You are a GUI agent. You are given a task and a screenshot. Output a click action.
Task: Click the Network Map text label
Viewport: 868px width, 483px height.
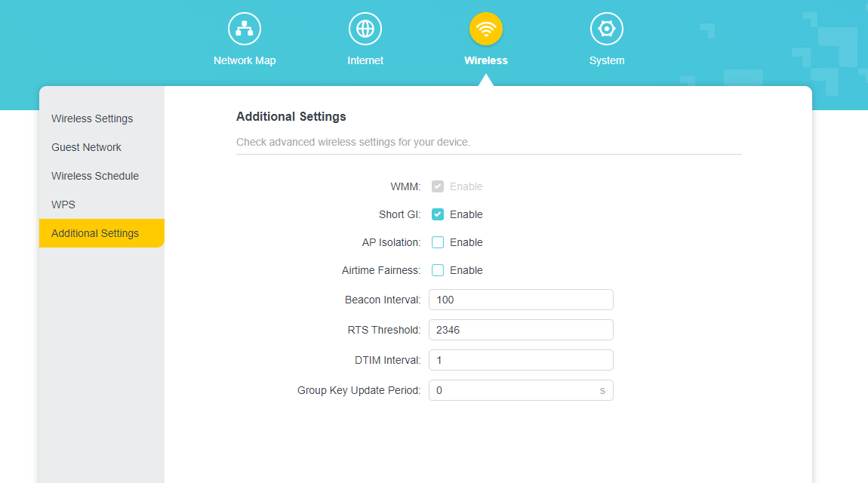[x=245, y=60]
